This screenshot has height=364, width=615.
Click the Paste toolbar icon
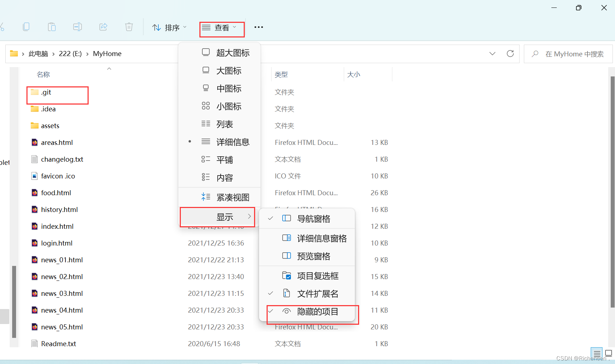tap(52, 27)
